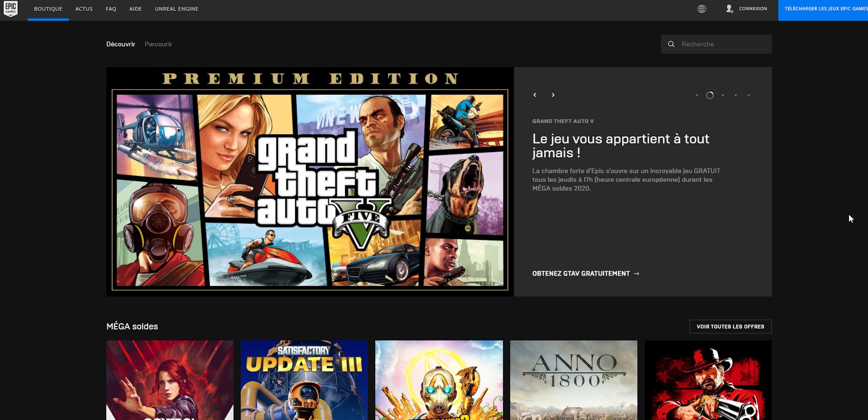Image resolution: width=868 pixels, height=420 pixels.
Task: Select the third carousel dot
Action: pyautogui.click(x=723, y=95)
